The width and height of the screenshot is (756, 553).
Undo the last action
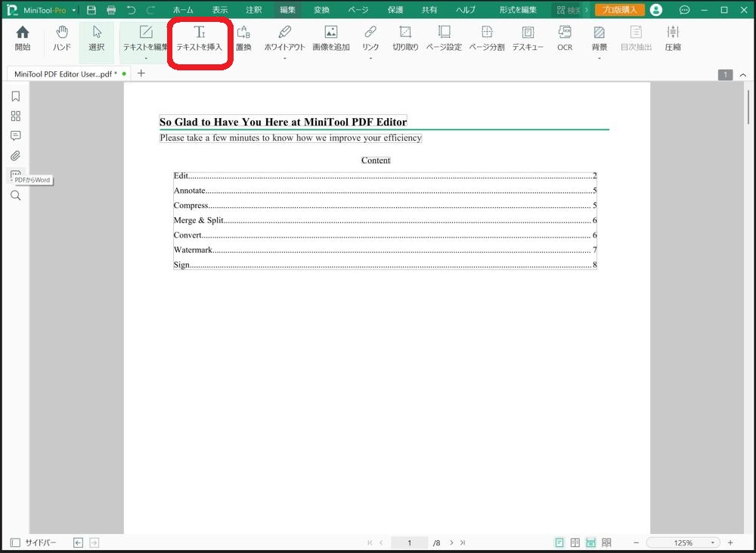point(131,10)
